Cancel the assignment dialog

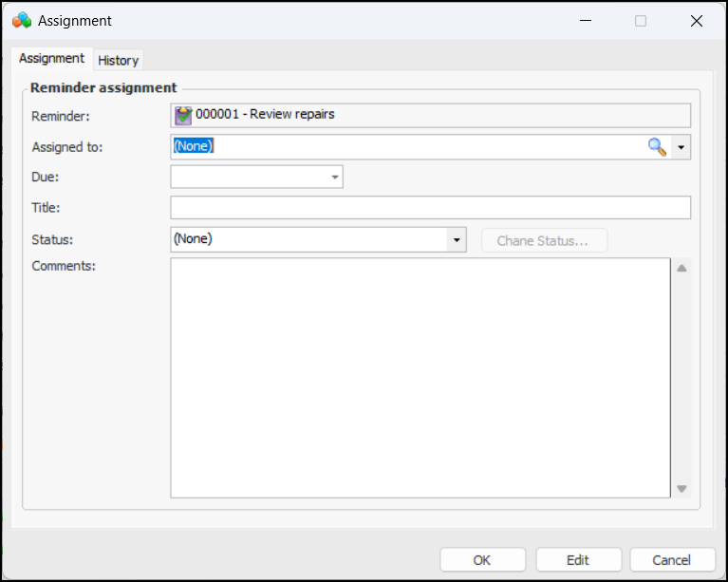coord(673,560)
